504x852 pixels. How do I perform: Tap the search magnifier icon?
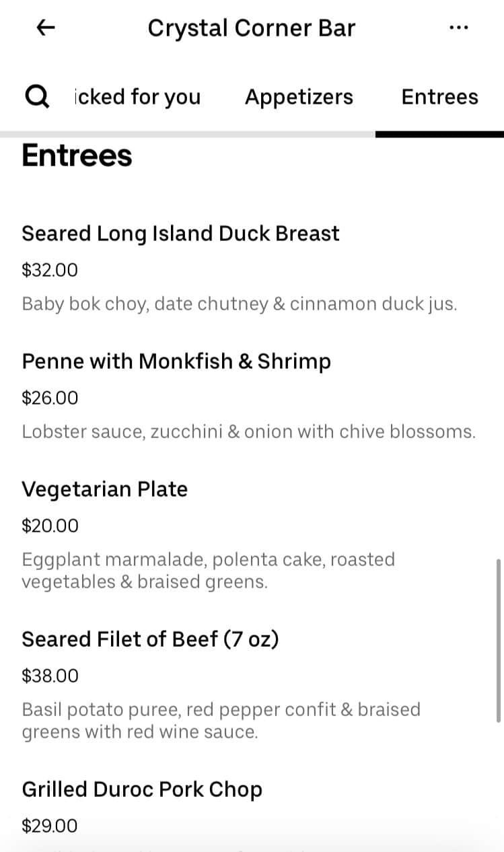pos(36,97)
